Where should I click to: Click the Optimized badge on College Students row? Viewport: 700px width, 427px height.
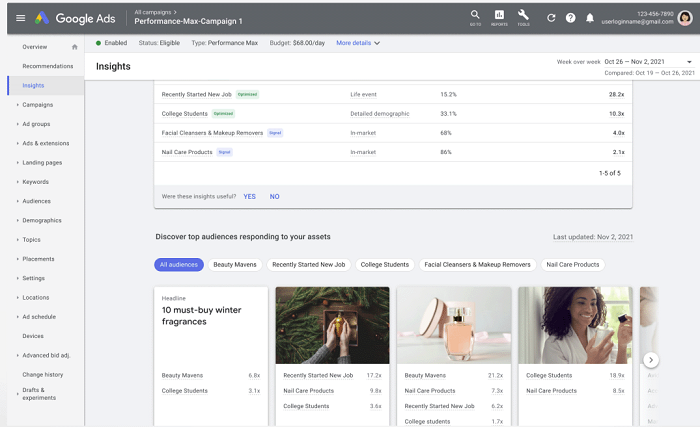coord(223,113)
